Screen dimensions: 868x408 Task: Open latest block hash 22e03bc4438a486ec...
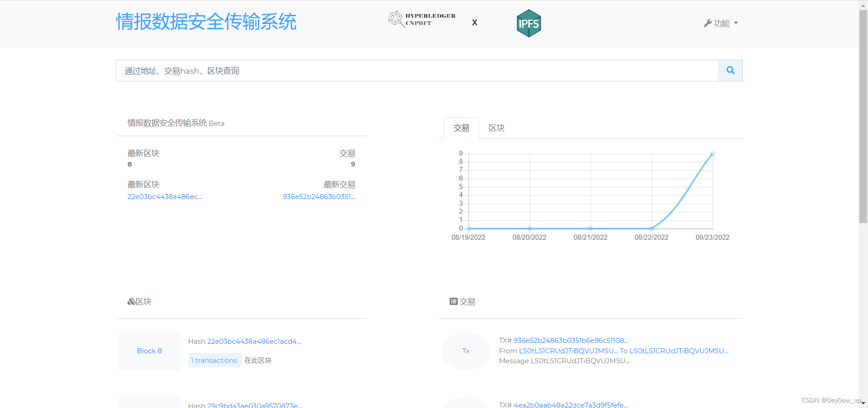(x=165, y=197)
